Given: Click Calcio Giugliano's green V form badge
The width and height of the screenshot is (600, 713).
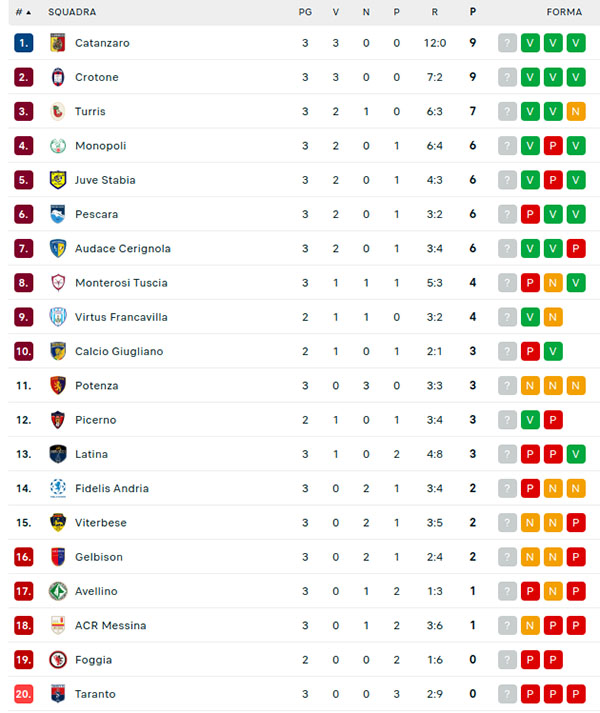Looking at the screenshot, I should tap(553, 351).
